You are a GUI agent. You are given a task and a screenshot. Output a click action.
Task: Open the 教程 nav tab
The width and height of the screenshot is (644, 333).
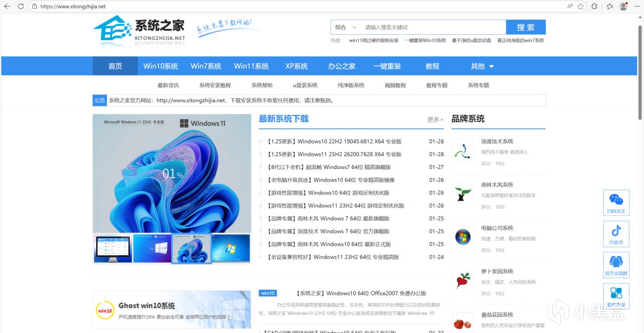[x=432, y=66]
